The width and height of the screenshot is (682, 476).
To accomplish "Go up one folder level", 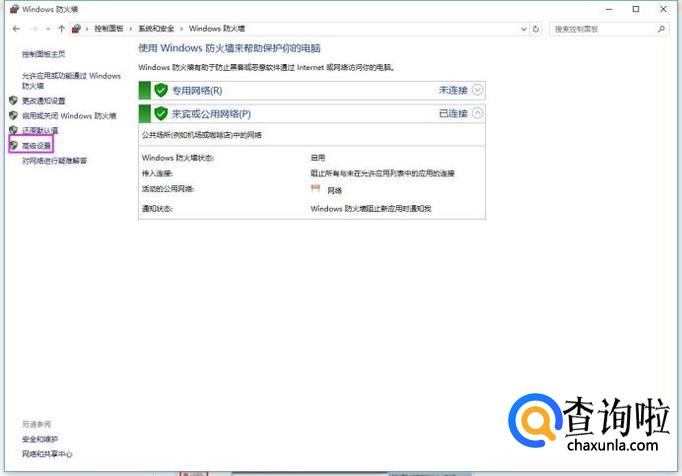I will pyautogui.click(x=61, y=29).
